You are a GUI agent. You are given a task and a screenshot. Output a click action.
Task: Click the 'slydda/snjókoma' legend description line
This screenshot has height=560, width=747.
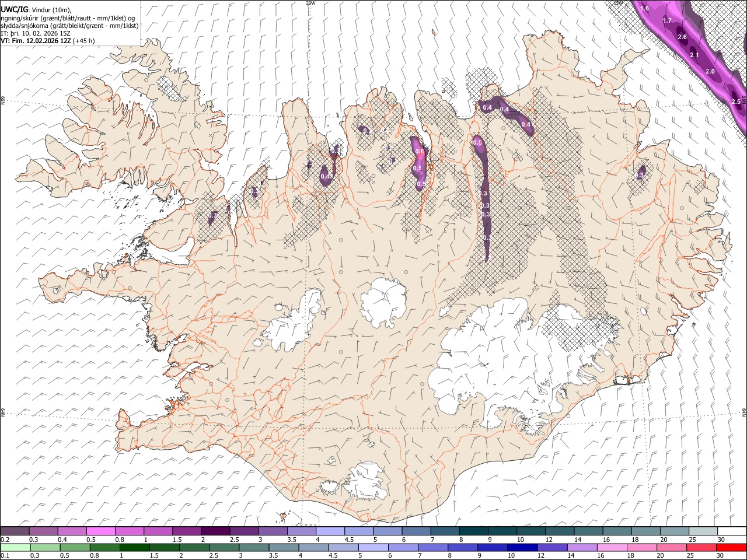tap(69, 26)
